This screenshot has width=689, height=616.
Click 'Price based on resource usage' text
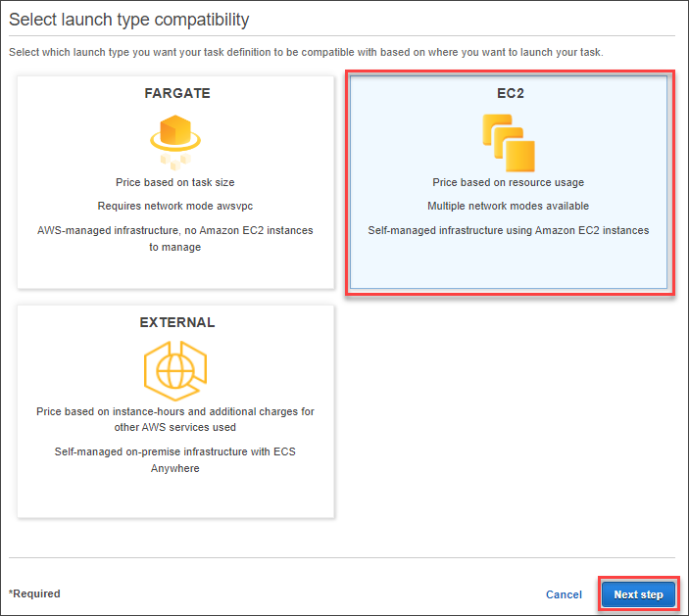pyautogui.click(x=509, y=182)
